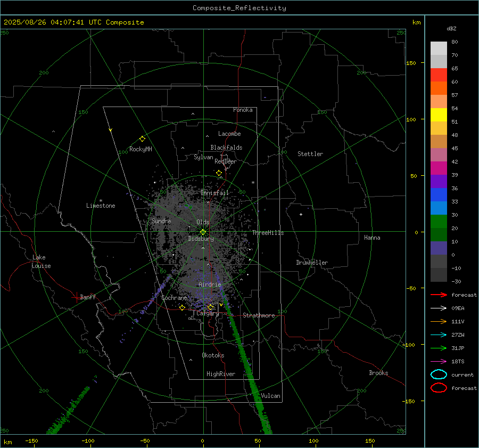Click the Blackfalds city label
Screen dimensions: 479x448
226,148
